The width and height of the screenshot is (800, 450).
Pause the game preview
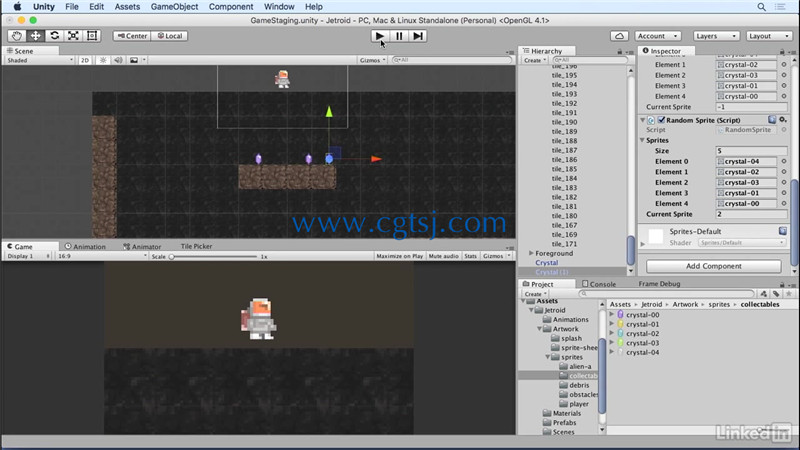tap(399, 36)
